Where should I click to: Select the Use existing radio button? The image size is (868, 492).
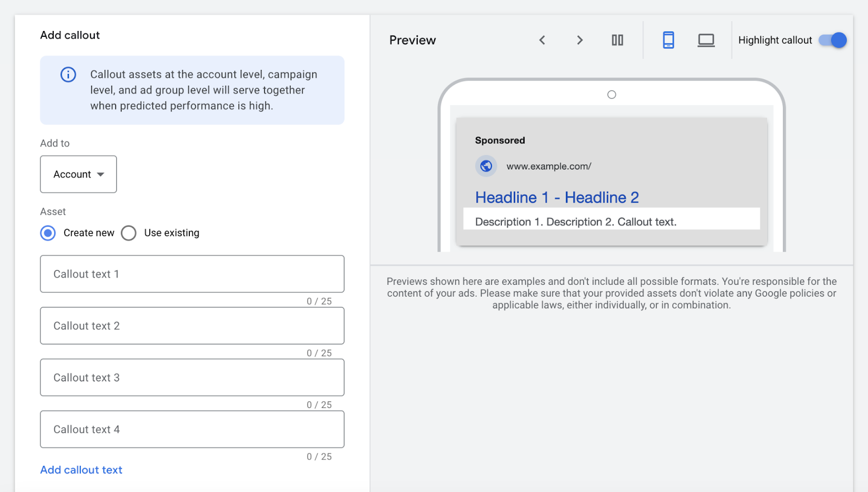click(129, 233)
